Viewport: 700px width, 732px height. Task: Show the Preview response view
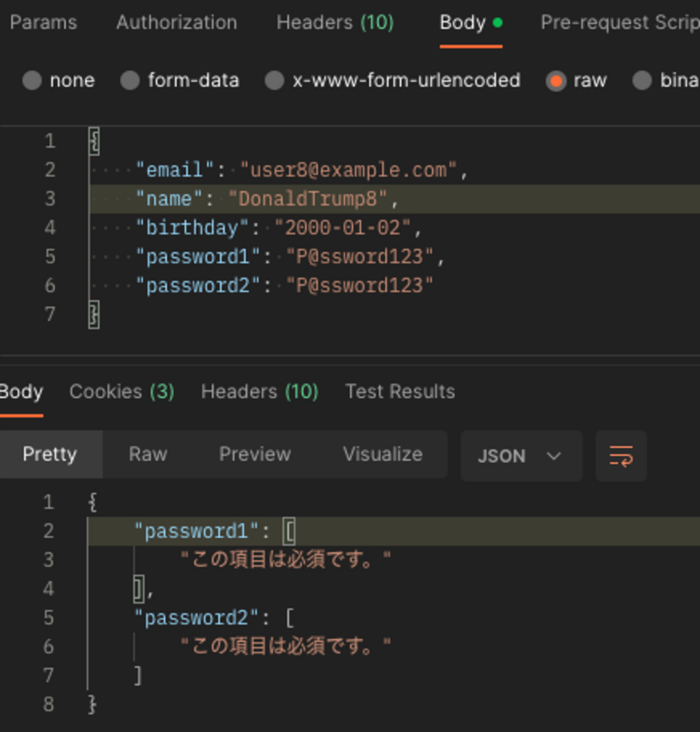pyautogui.click(x=255, y=454)
